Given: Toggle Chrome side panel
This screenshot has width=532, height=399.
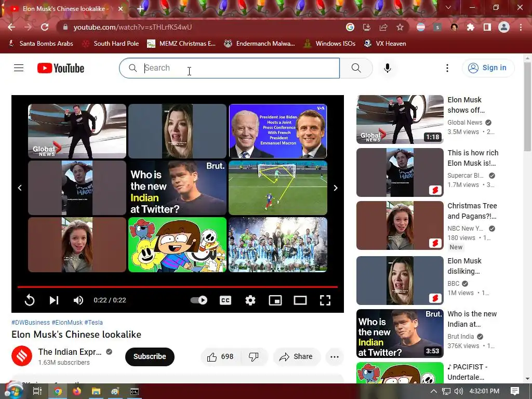Looking at the screenshot, I should click(x=487, y=27).
